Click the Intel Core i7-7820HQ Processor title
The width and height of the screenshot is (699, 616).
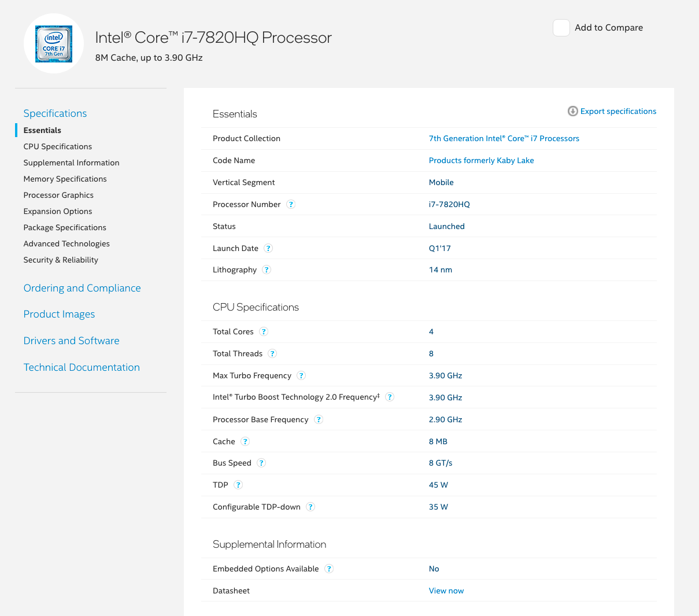(213, 38)
